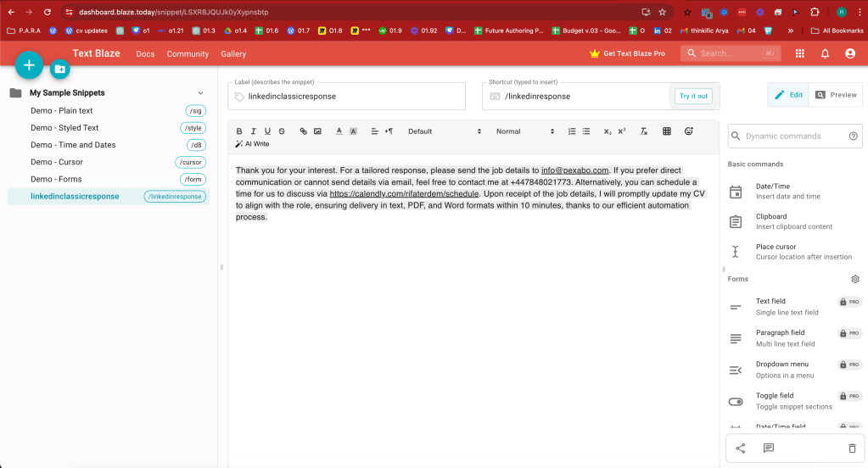
Task: Click AI Write button
Action: tap(253, 144)
